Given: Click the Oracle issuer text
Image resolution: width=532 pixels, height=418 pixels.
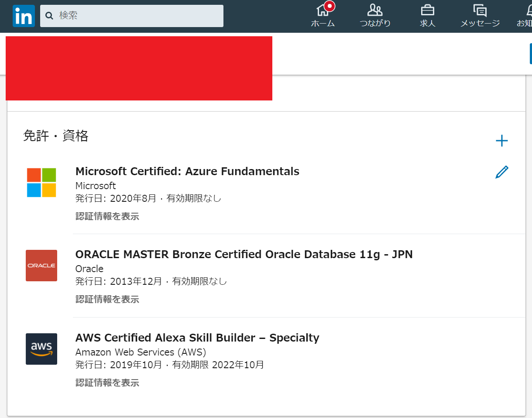Looking at the screenshot, I should (89, 269).
